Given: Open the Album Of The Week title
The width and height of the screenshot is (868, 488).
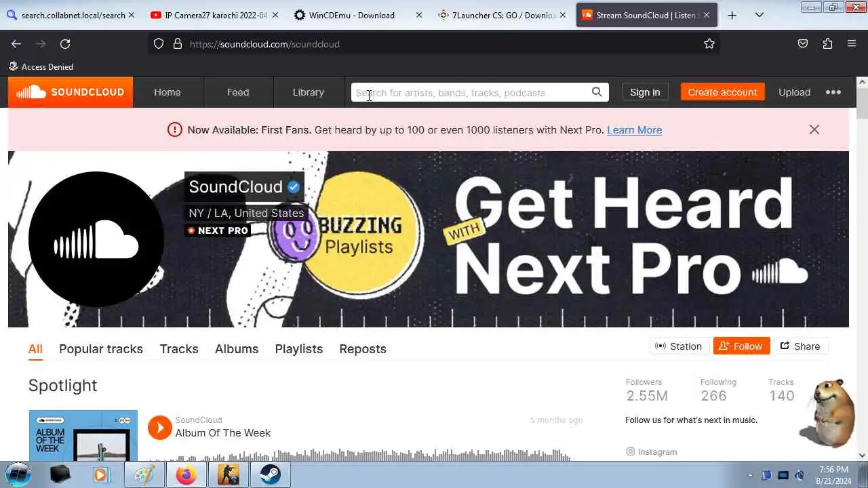Looking at the screenshot, I should (x=223, y=433).
